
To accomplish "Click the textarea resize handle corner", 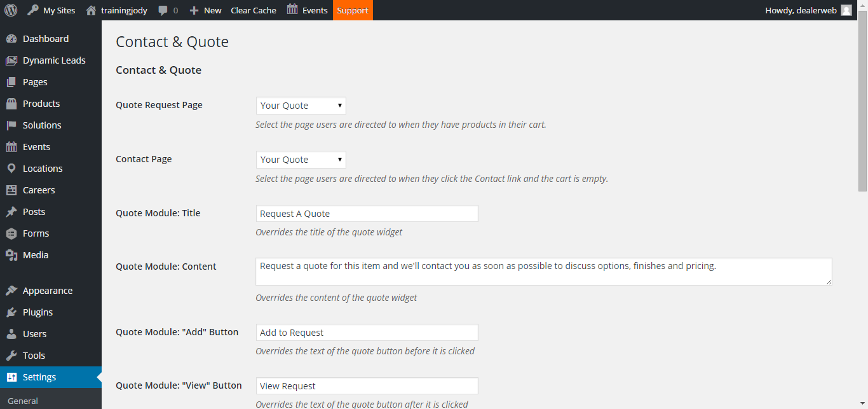I will tap(829, 282).
